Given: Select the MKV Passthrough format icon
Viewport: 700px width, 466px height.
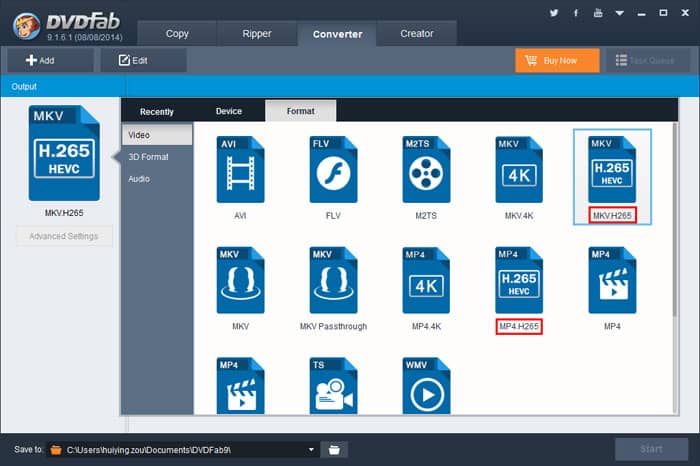Looking at the screenshot, I should (x=333, y=280).
